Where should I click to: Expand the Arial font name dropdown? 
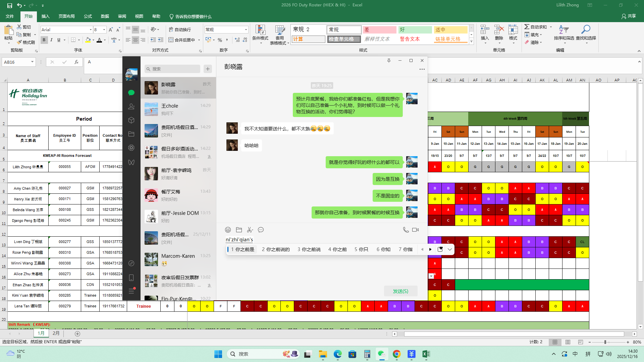tap(91, 30)
